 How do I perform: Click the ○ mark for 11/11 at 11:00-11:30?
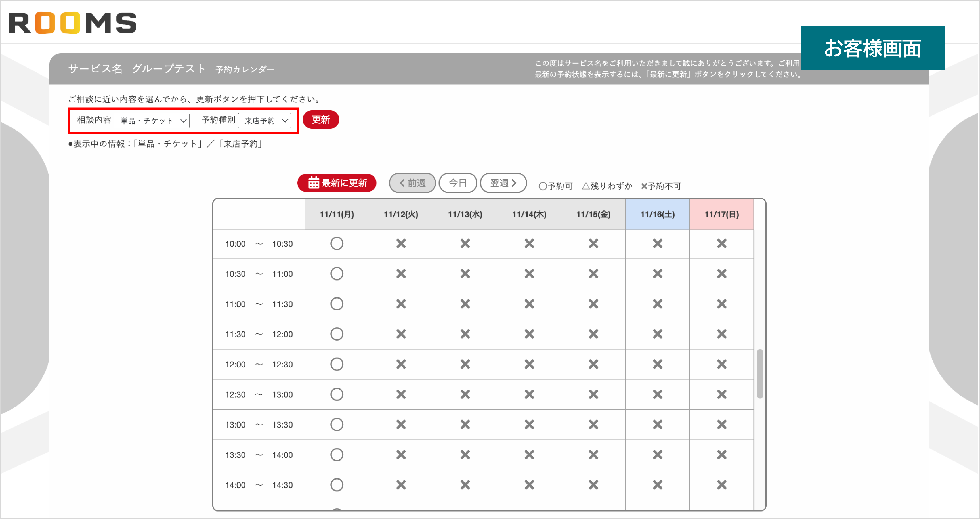click(336, 304)
